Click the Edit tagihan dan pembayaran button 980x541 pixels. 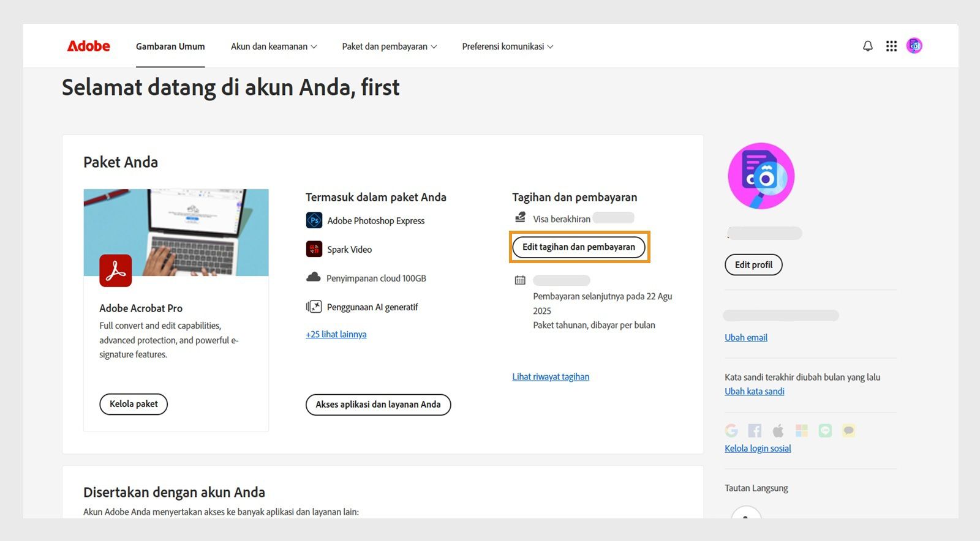point(578,247)
